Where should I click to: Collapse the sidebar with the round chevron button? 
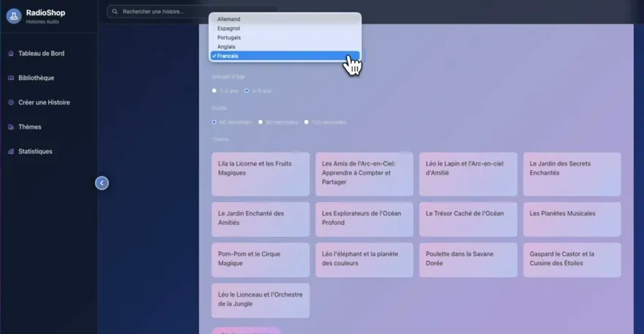point(102,183)
